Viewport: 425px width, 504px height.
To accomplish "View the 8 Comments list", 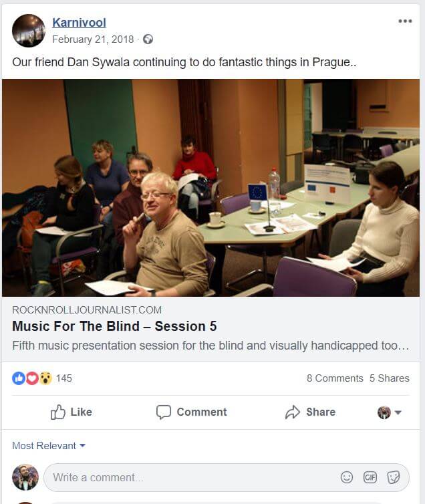I will [335, 378].
